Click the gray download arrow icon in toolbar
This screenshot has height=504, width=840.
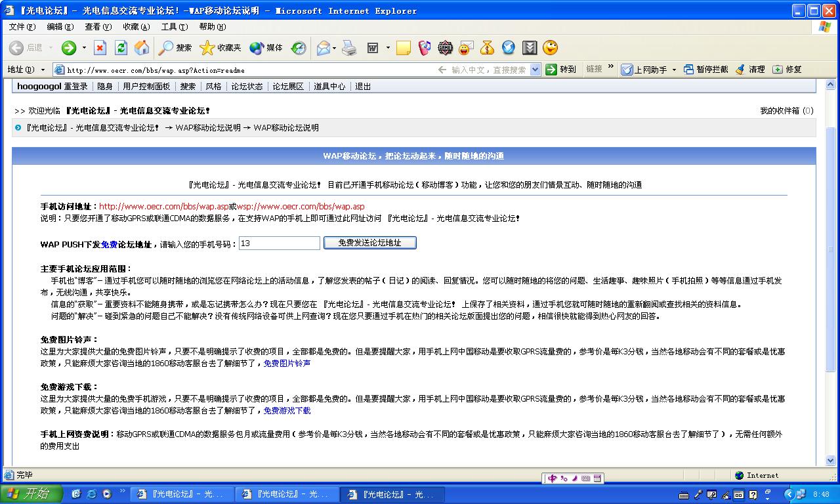pyautogui.click(x=530, y=48)
